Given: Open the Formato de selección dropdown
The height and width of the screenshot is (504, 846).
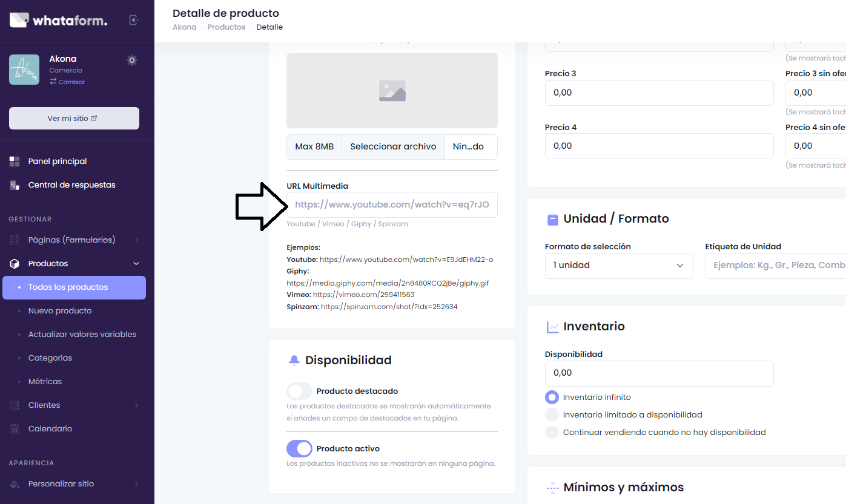Looking at the screenshot, I should point(618,266).
